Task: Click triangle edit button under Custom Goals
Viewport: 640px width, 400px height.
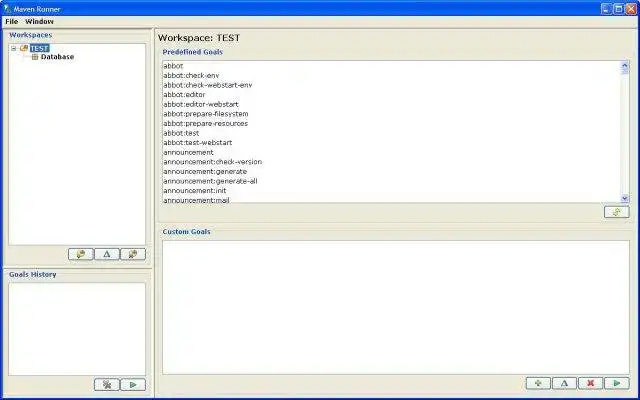Action: [564, 383]
